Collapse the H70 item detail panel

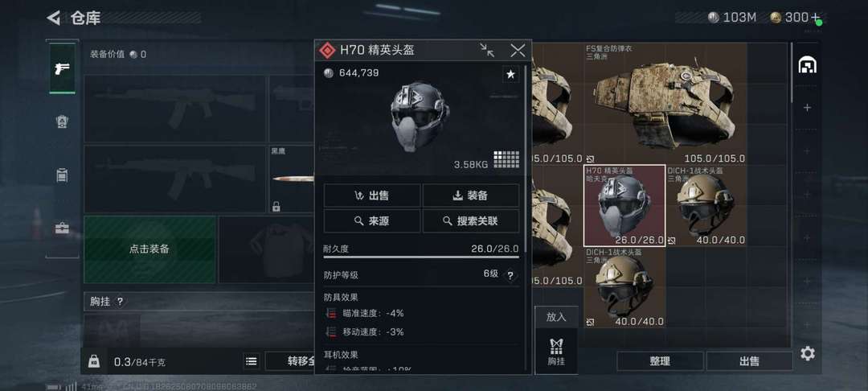coord(487,51)
